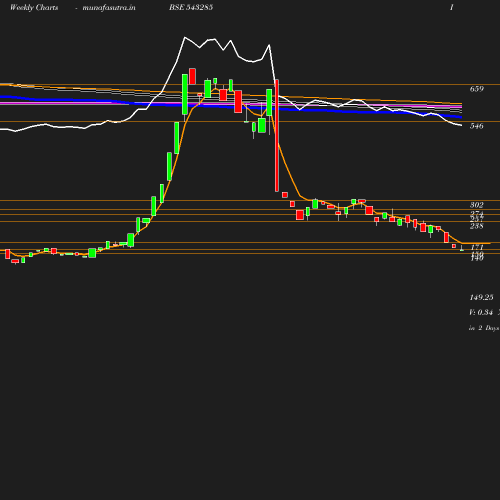This screenshot has width=500, height=500.
Task: Click the tall red crash candlestick
Action: pyautogui.click(x=277, y=135)
